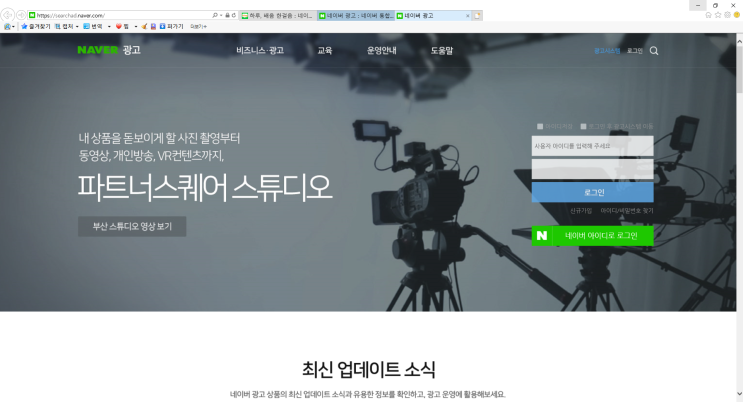Click the padlock security icon in address bar

click(x=227, y=16)
